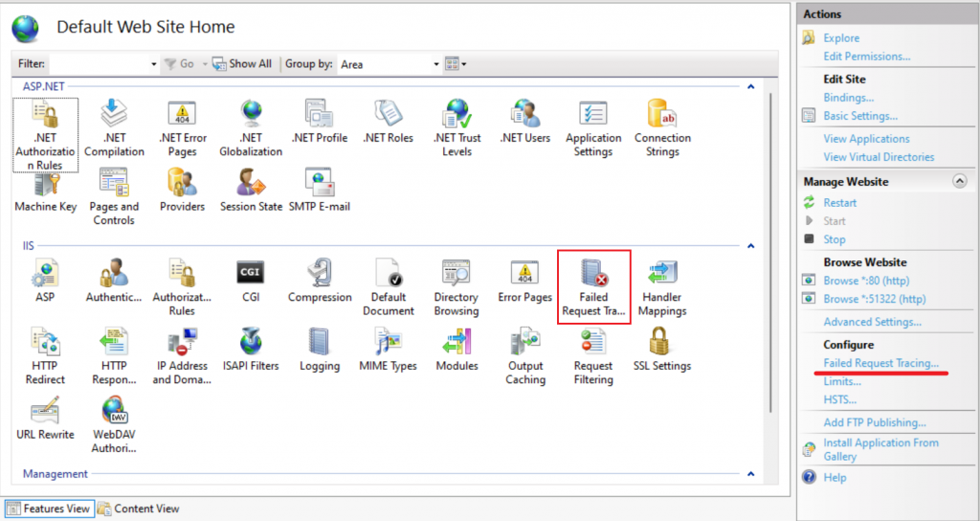Stop the website
The image size is (980, 521).
point(835,239)
